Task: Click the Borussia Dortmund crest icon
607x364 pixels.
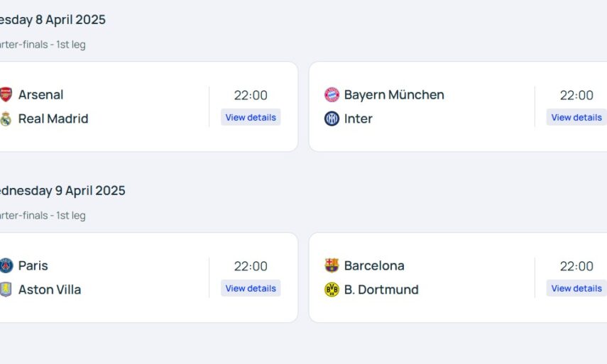Action: click(332, 289)
